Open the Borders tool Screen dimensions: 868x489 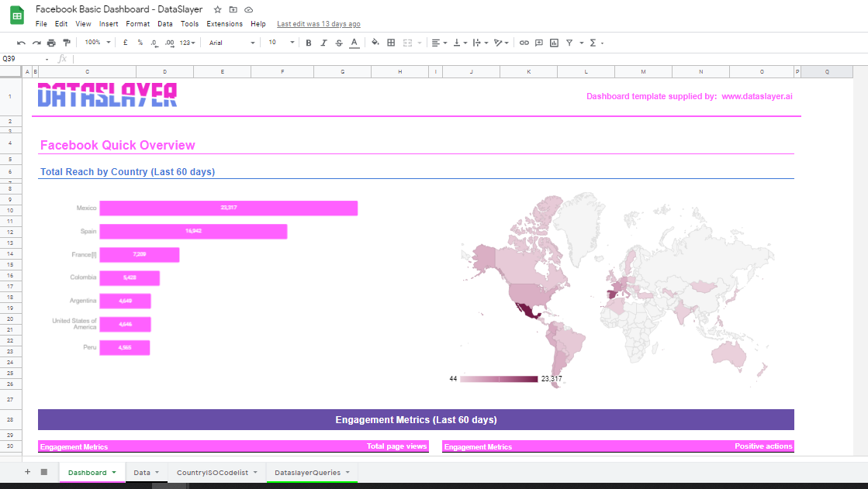pyautogui.click(x=391, y=43)
